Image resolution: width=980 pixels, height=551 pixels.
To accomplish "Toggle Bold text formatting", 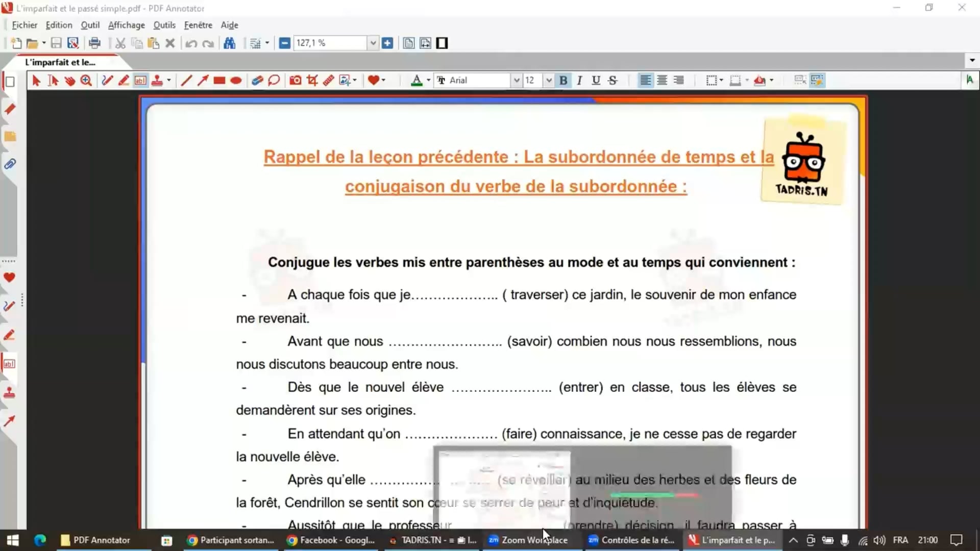I will (x=563, y=80).
